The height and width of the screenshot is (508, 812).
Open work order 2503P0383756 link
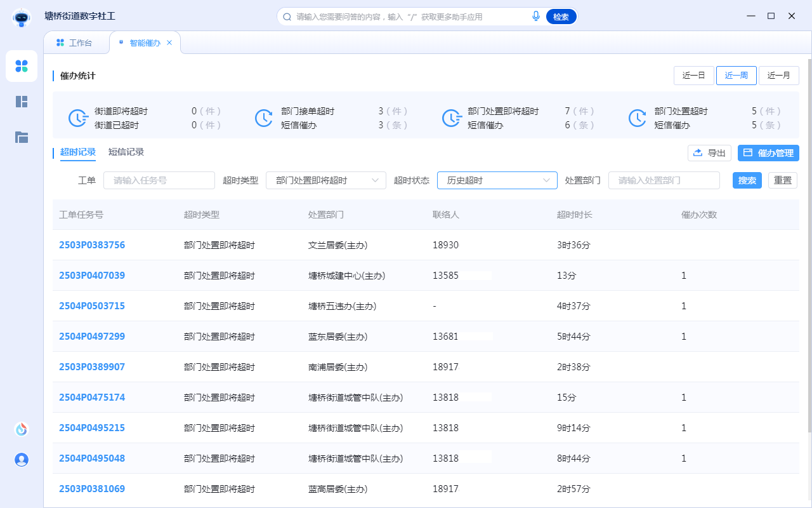point(92,245)
